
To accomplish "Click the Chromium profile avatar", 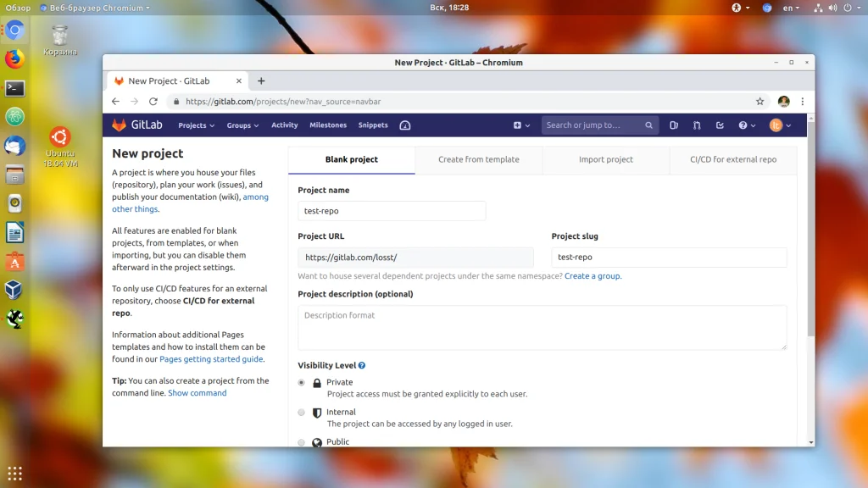I will (x=783, y=102).
